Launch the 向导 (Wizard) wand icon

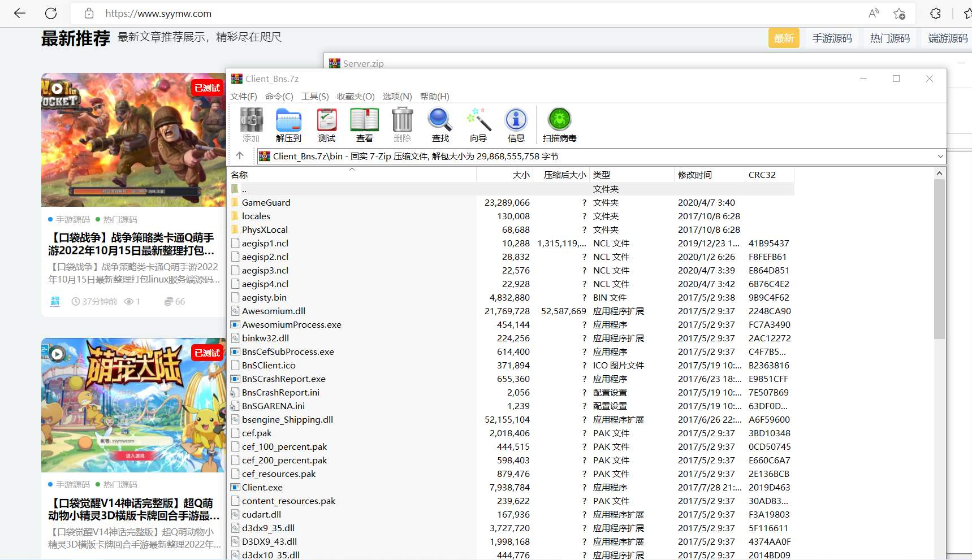tap(478, 125)
